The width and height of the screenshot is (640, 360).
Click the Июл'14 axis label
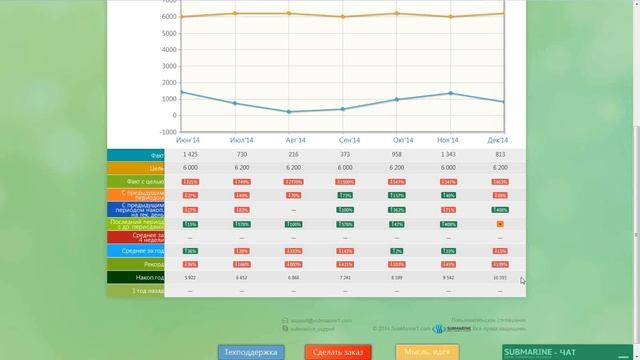242,140
